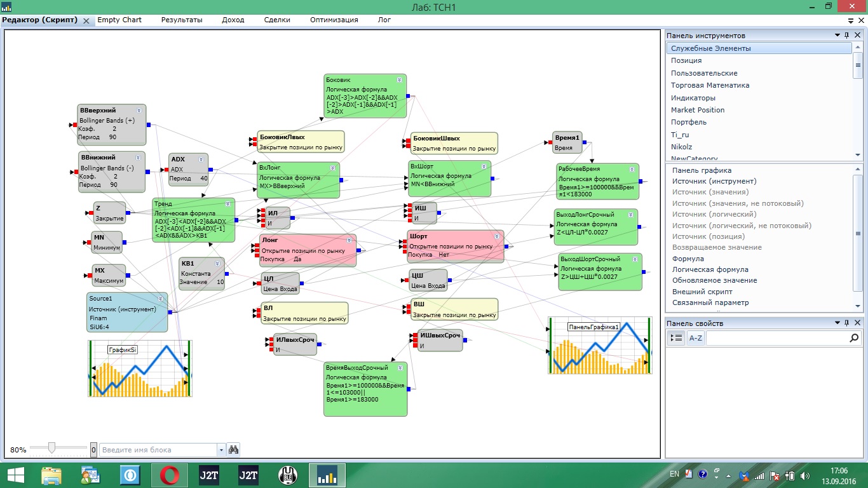Screen dimensions: 868x488
Task: Open the Opera browser from the taskbar
Action: (170, 475)
